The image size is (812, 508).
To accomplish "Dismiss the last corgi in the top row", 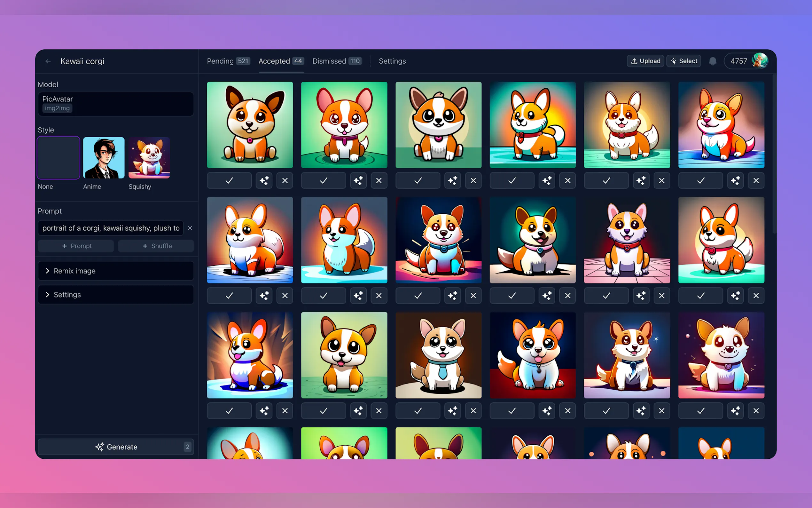I will [756, 180].
